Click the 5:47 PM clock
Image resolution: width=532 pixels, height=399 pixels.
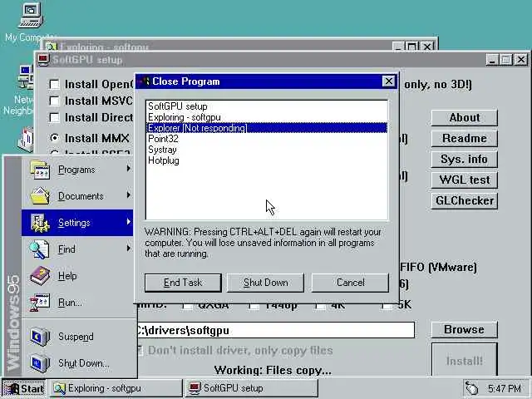click(x=504, y=388)
